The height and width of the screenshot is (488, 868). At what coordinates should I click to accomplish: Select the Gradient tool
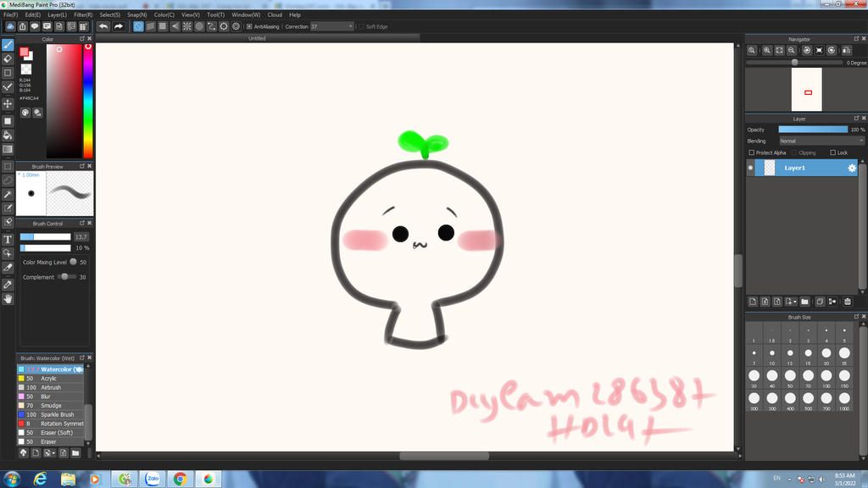pos(8,149)
